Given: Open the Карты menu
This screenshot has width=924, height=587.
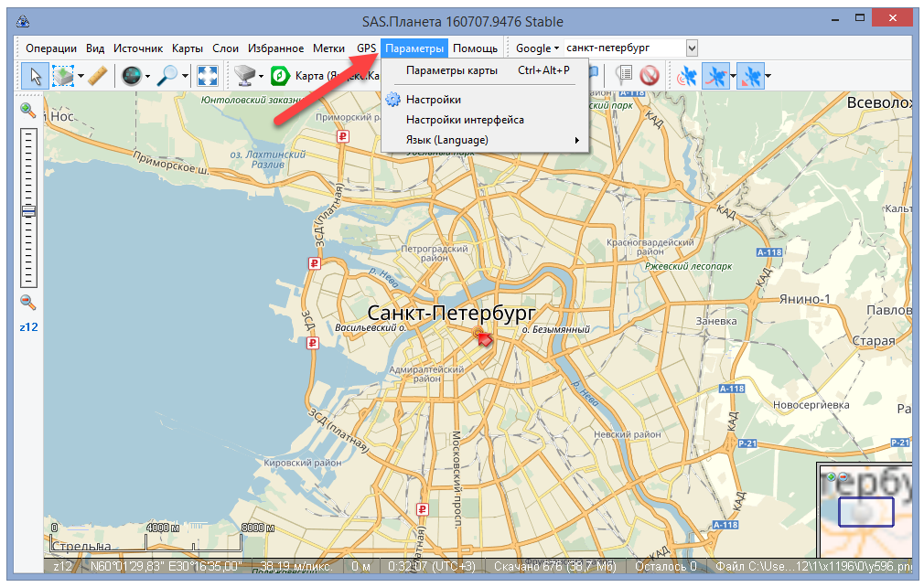Looking at the screenshot, I should (x=187, y=48).
